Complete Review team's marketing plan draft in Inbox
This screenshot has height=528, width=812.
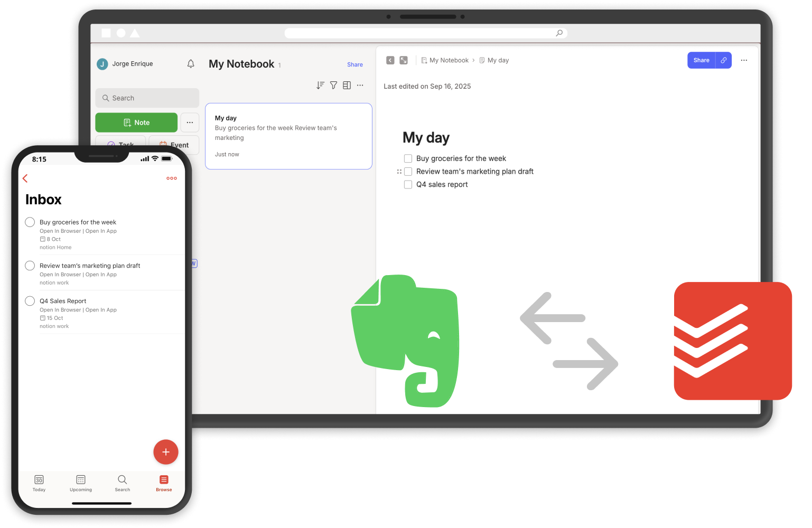30,266
